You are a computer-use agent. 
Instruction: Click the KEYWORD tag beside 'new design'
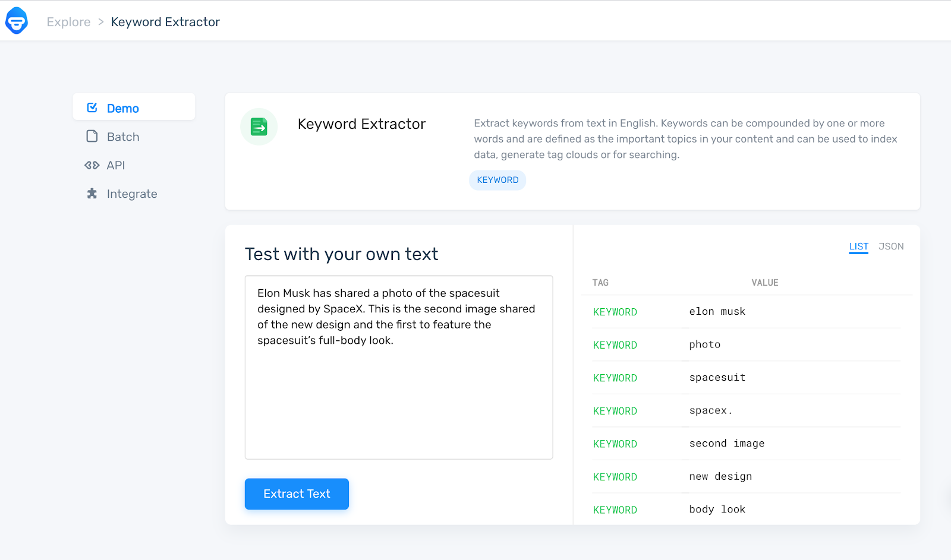[x=615, y=477]
